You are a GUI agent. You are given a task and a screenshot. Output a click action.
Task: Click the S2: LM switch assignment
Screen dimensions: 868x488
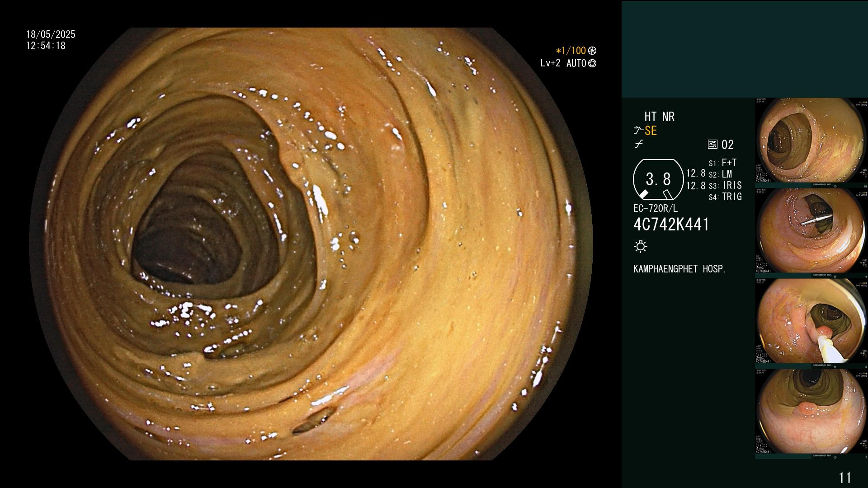[x=721, y=174]
